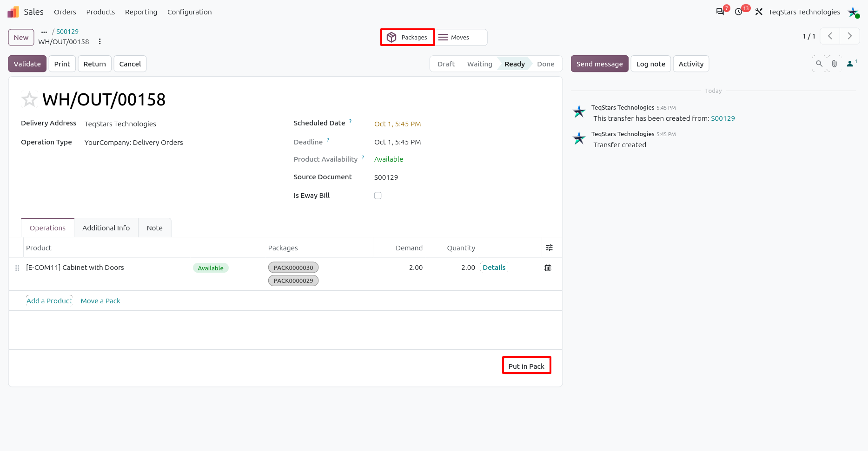Click the Put in Pack button
Screen dimensions: 868x451
526,366
